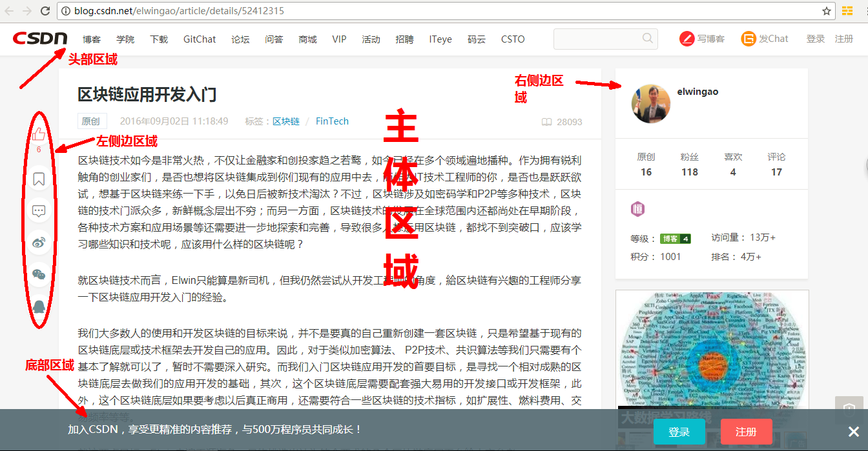
Task: Open the 码云 nav item
Action: [x=477, y=39]
